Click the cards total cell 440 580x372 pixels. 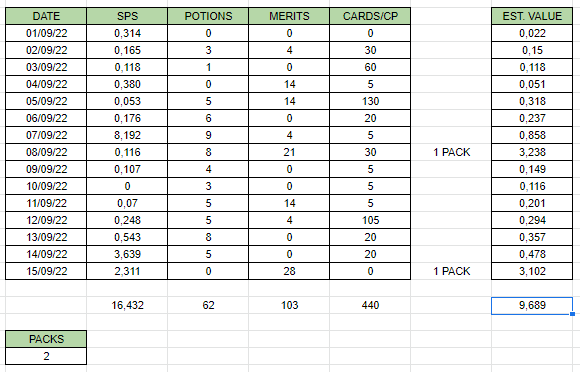click(x=370, y=305)
